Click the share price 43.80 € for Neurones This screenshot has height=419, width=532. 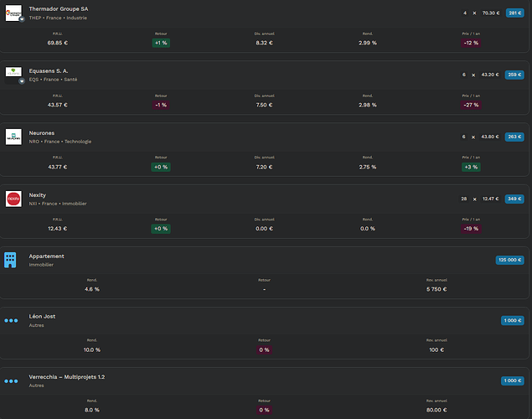(x=490, y=137)
